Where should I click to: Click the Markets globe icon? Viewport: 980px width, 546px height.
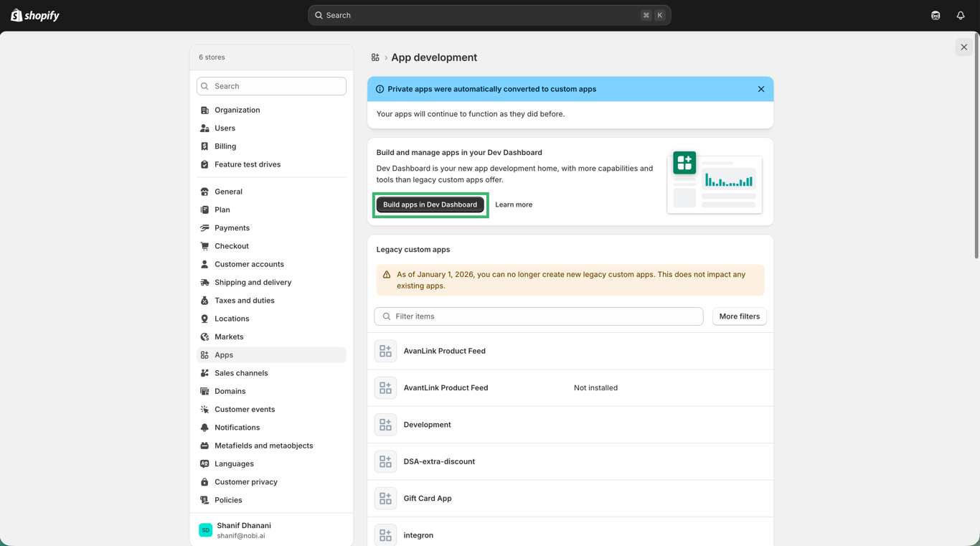pos(204,336)
